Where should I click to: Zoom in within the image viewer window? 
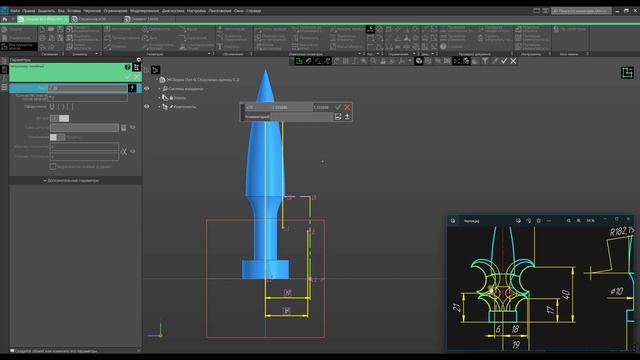point(579,221)
